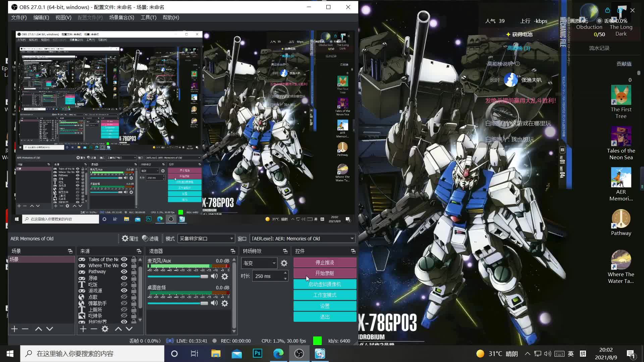
Task: Open the 工具(T) menu
Action: (148, 17)
